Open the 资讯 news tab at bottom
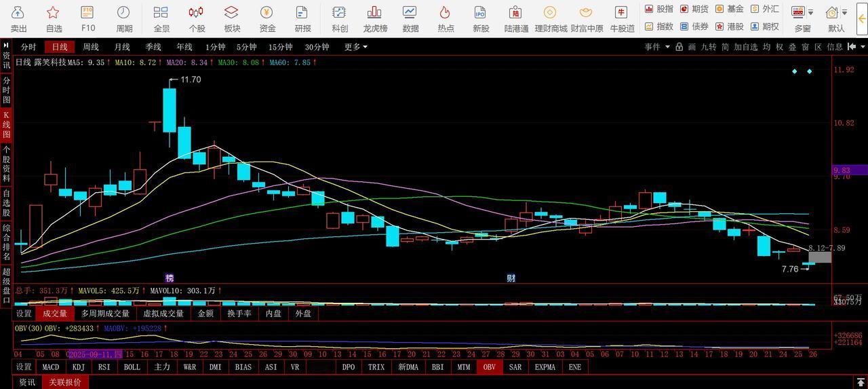868x389 pixels. [x=27, y=382]
